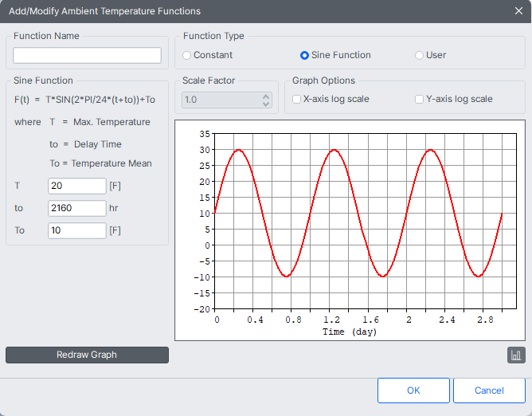
Task: Click the graph options chart icon
Action: click(516, 355)
